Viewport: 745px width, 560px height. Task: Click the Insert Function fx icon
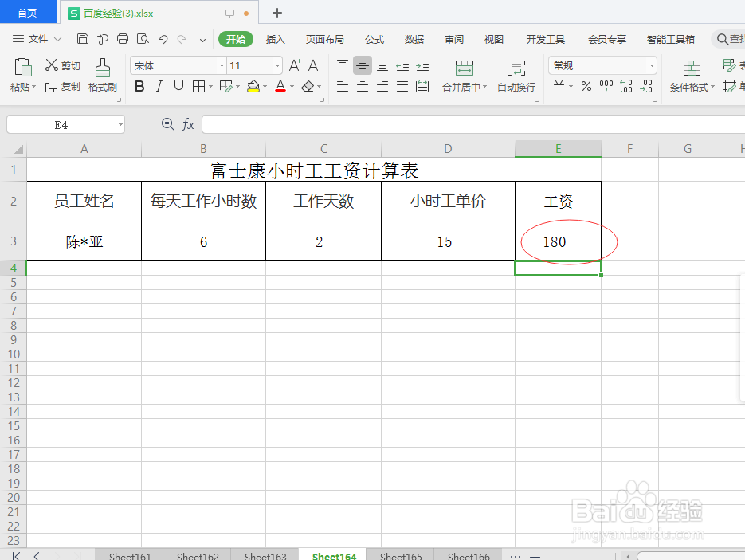coord(187,124)
